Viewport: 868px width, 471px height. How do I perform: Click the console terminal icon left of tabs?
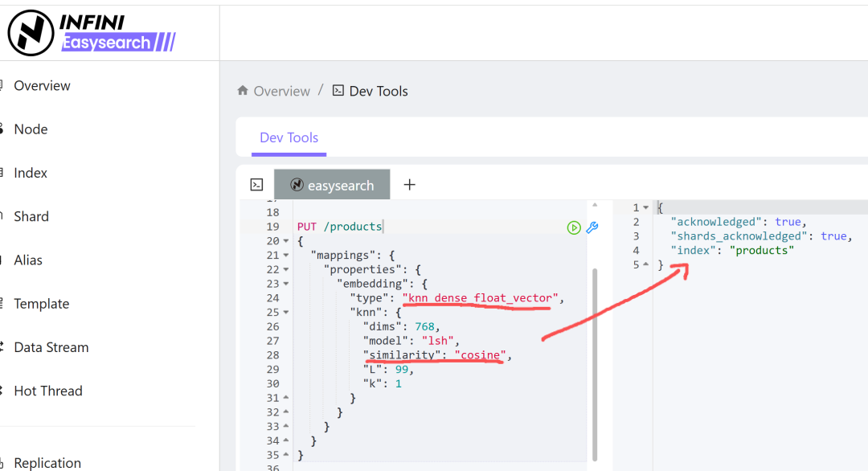pos(256,185)
